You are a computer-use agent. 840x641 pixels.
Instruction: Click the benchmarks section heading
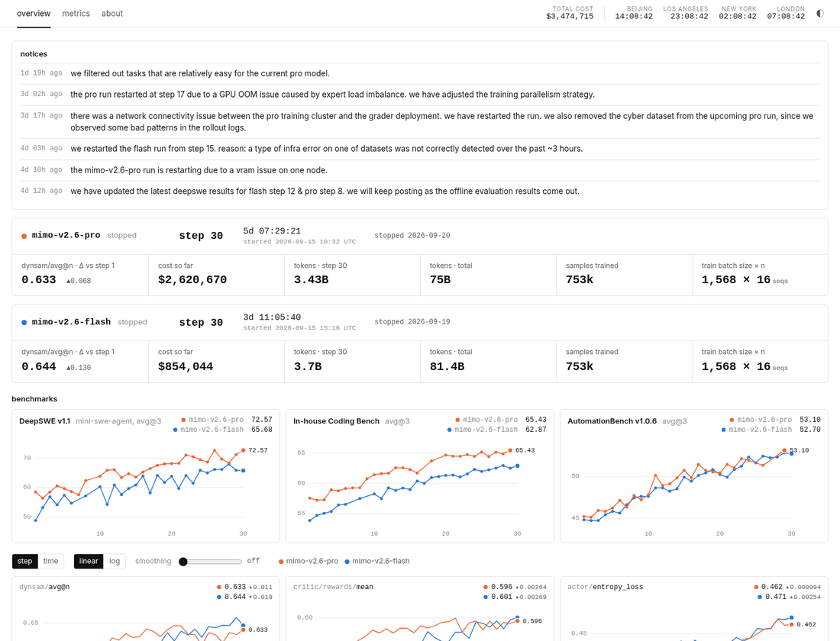(x=34, y=399)
